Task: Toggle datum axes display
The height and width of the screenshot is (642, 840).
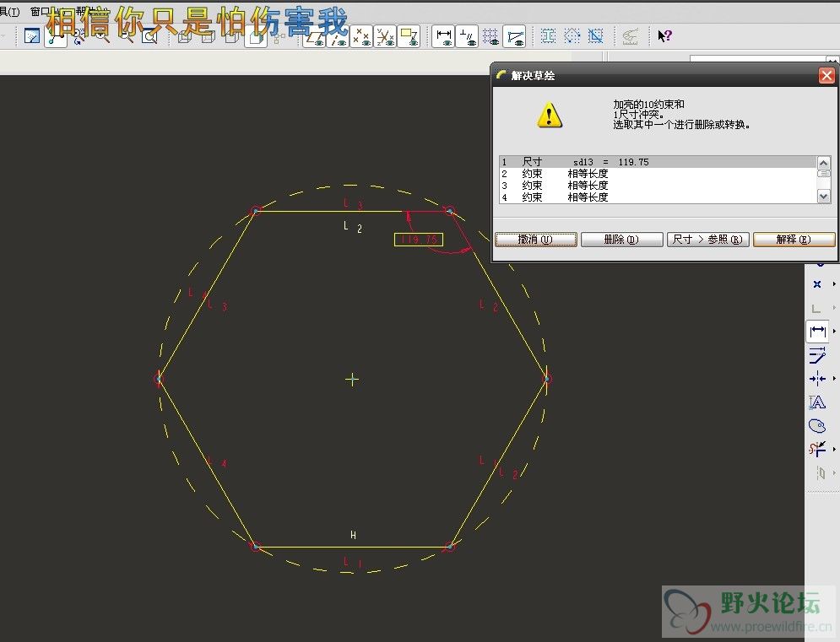Action: coord(339,37)
